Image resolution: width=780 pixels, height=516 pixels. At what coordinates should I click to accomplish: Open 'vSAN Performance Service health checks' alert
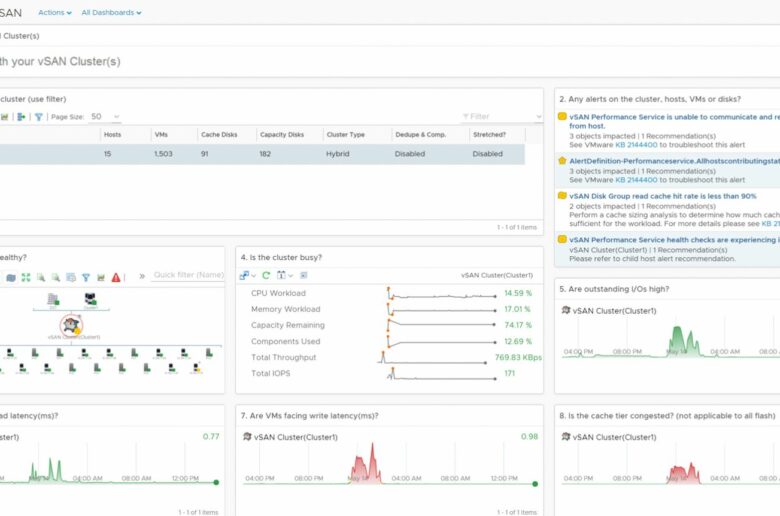(x=674, y=240)
